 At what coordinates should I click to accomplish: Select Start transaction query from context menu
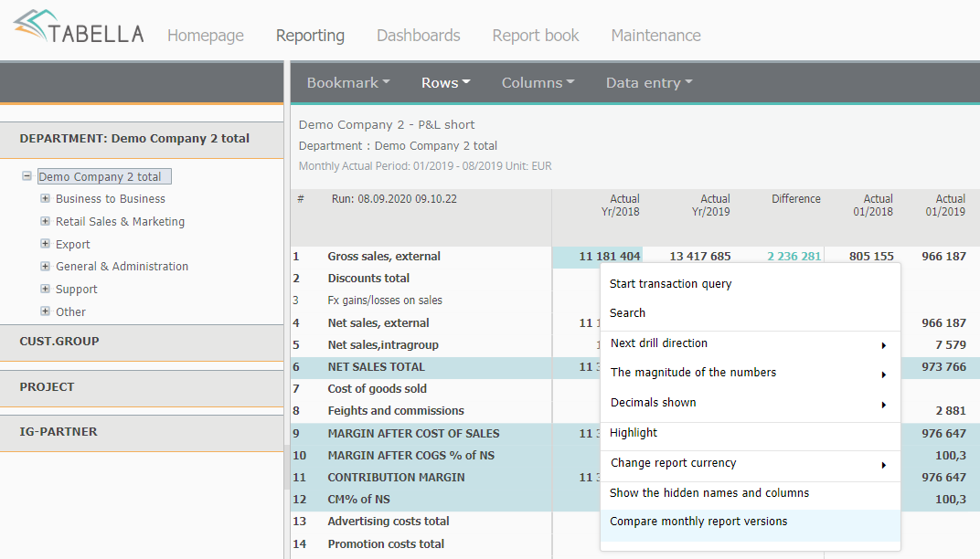671,284
